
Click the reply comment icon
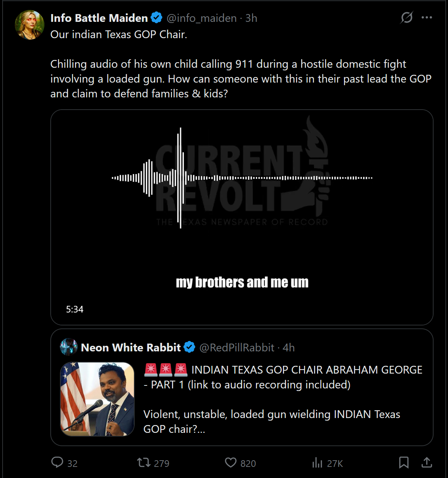point(57,462)
